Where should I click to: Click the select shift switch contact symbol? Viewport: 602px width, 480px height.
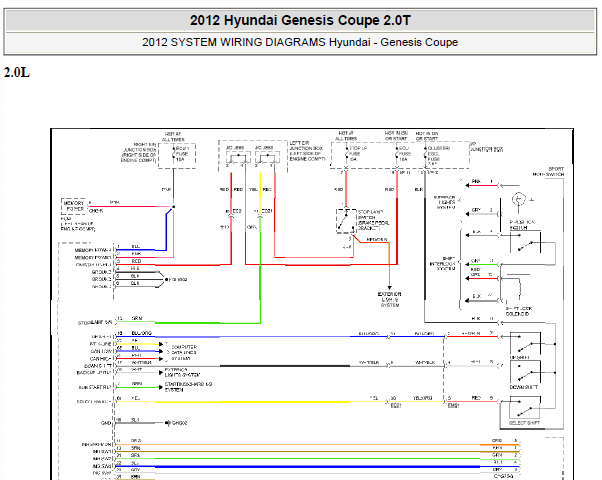[x=524, y=408]
